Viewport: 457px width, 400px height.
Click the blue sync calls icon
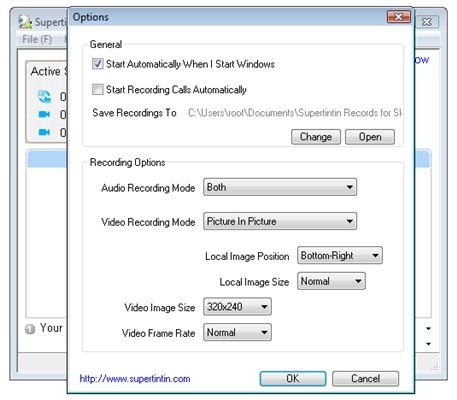pyautogui.click(x=44, y=96)
